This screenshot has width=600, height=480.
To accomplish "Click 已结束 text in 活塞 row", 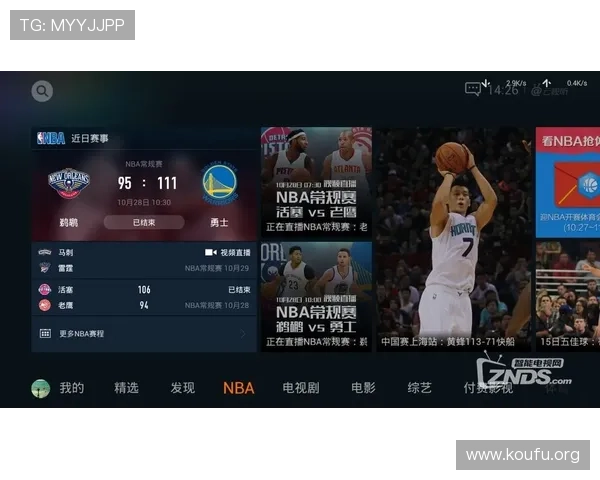I will (240, 290).
